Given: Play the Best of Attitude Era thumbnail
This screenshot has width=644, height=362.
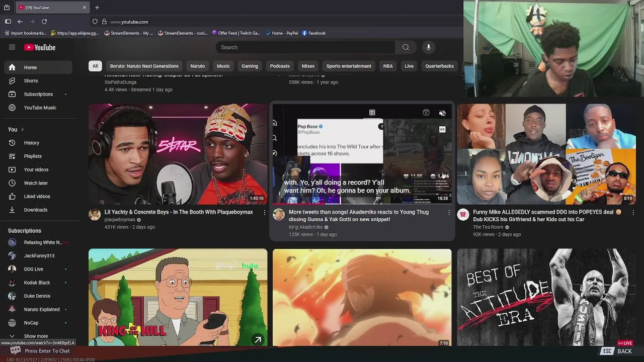Looking at the screenshot, I should coord(546,297).
